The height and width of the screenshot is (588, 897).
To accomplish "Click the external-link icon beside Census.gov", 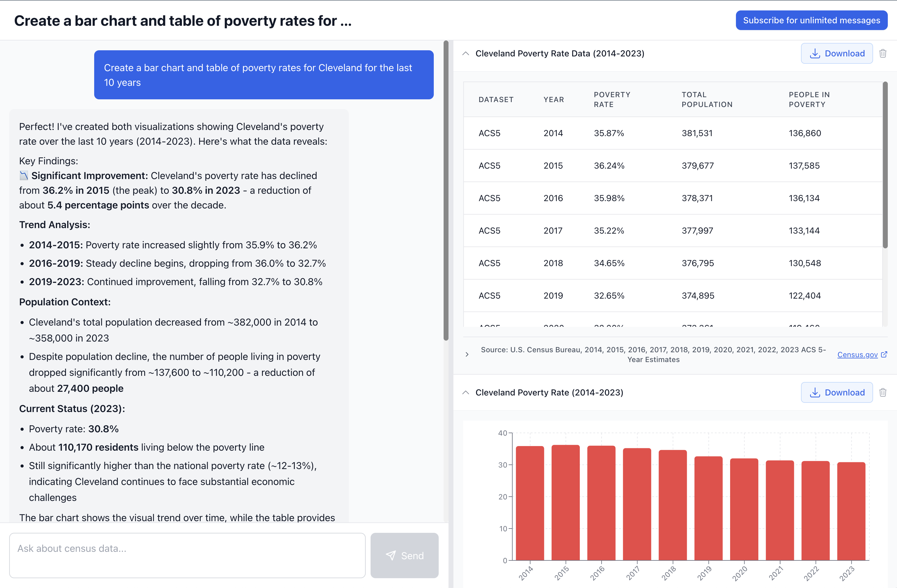I will coord(884,354).
